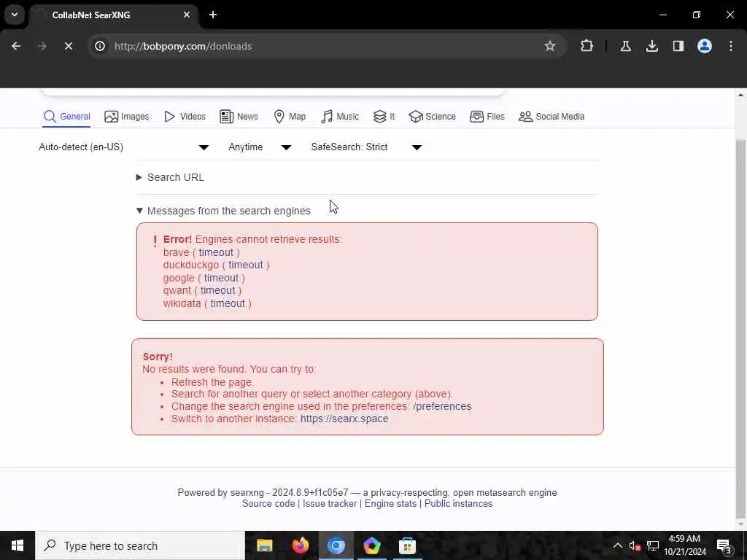
Task: Click the page vertical scrollbar thumb
Action: coord(741,329)
